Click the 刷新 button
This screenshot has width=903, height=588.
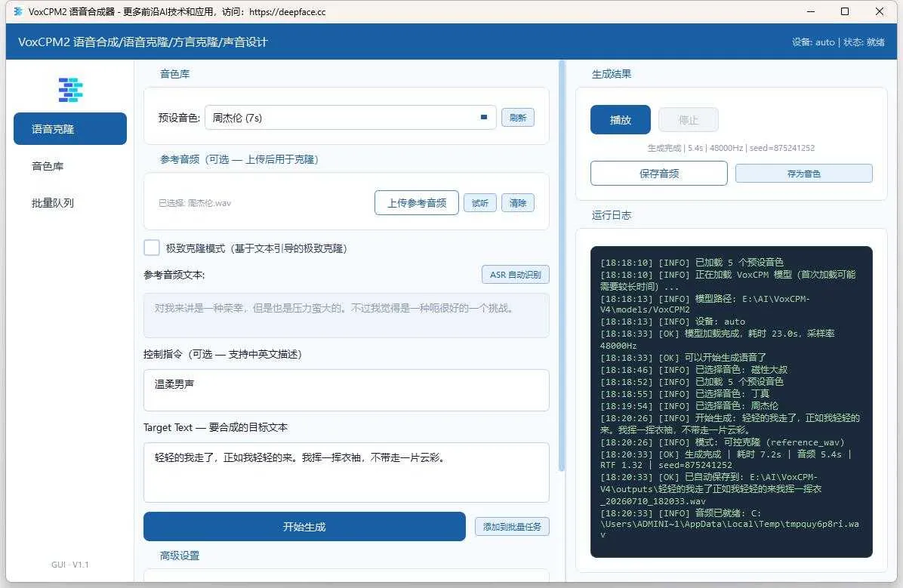click(518, 118)
